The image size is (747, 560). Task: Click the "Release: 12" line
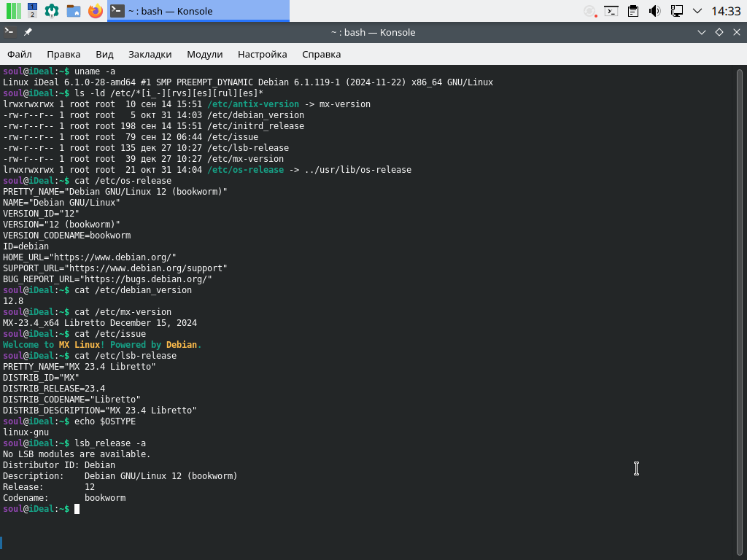(x=49, y=488)
